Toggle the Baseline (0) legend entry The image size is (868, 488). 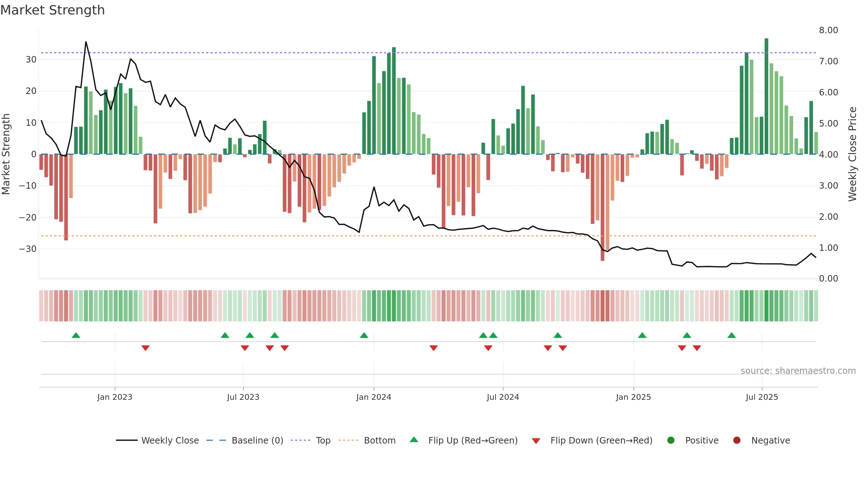[245, 440]
